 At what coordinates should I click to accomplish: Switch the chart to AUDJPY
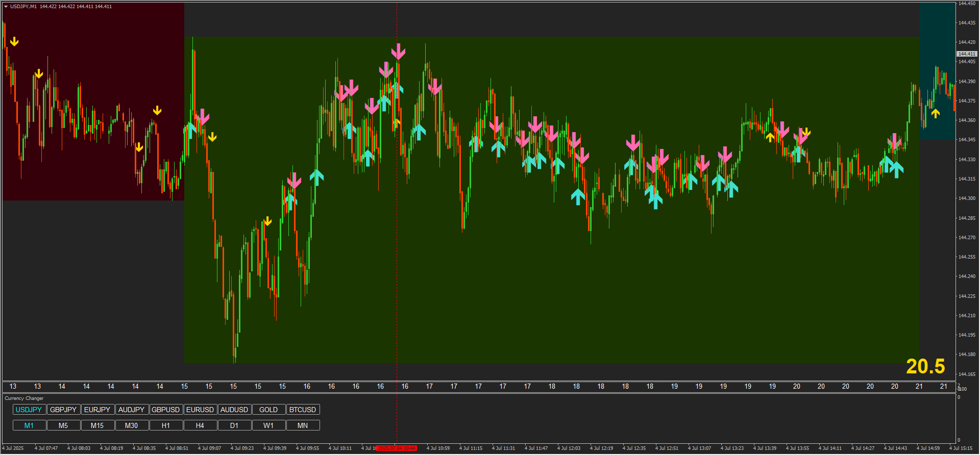[x=132, y=410]
